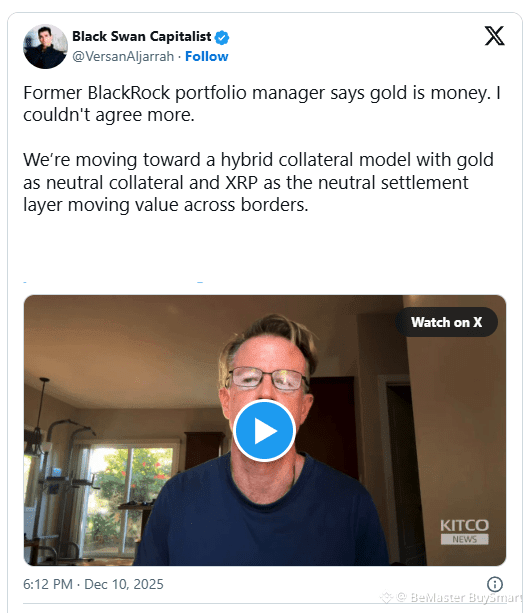The image size is (530, 613).
Task: Follow Black Swan Capitalist
Action: click(x=206, y=56)
